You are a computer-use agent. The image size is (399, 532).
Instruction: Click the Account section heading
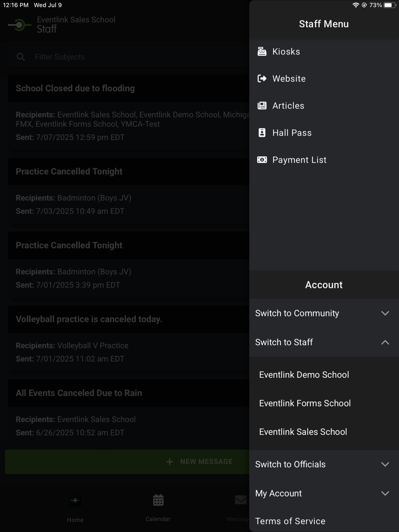click(324, 285)
